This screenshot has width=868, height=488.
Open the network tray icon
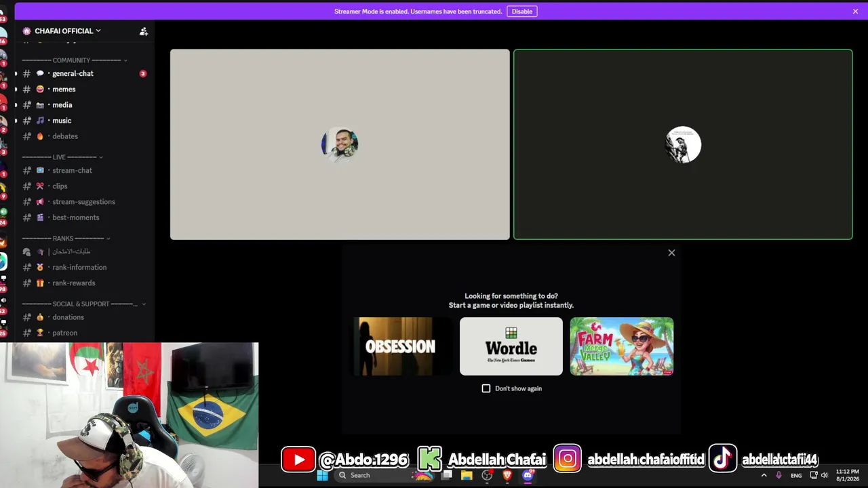click(814, 475)
